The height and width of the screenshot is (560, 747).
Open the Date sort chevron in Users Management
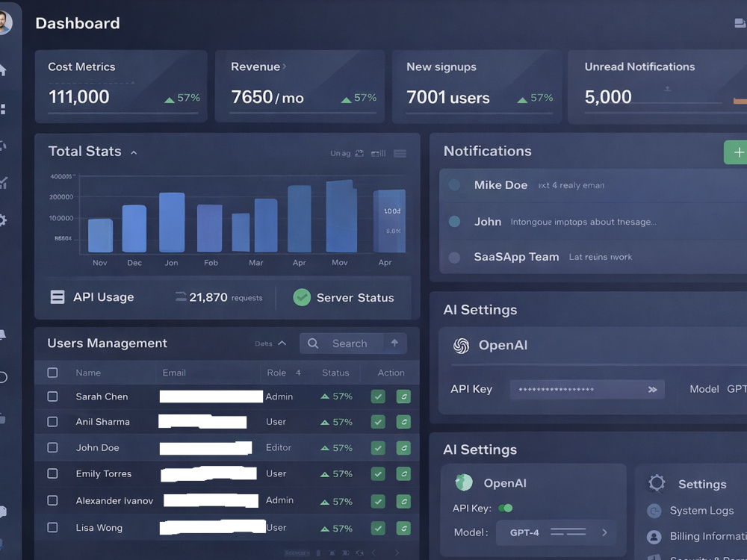(x=282, y=343)
